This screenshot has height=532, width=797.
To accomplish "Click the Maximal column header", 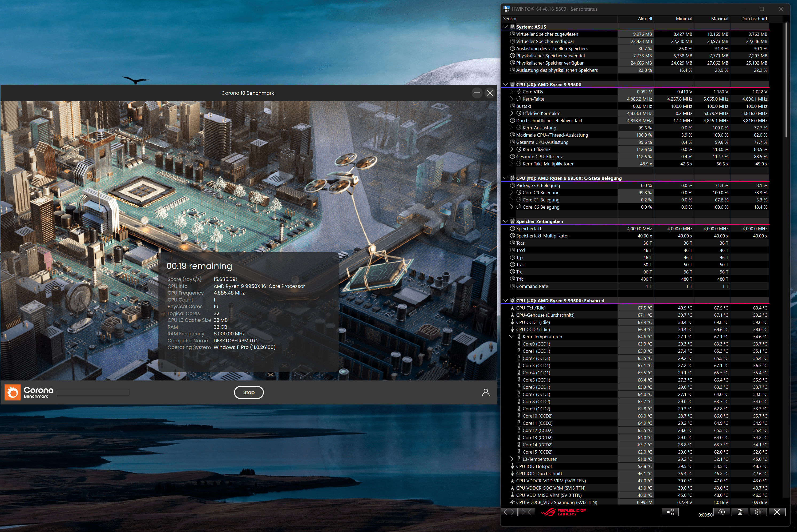I will coord(719,19).
